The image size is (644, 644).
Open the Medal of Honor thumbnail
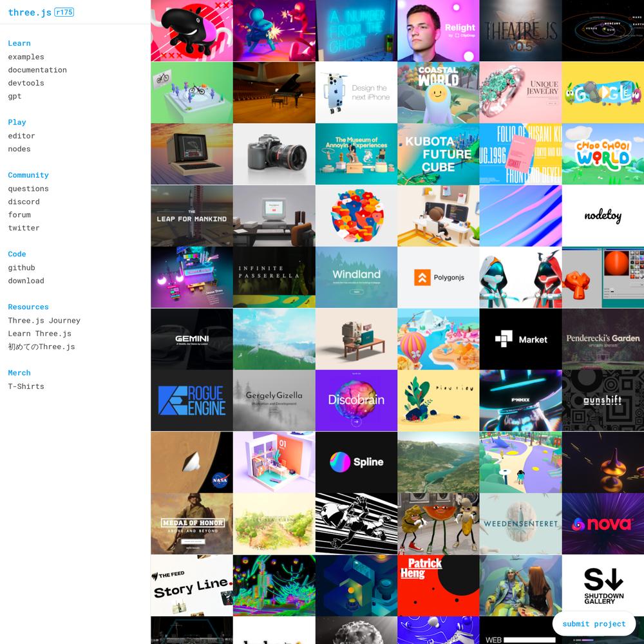pos(192,524)
